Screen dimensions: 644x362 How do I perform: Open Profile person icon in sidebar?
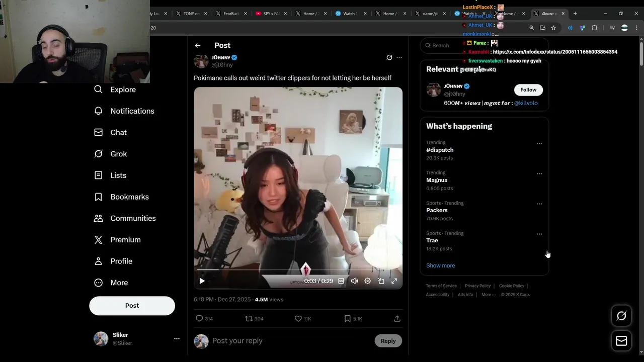(99, 261)
